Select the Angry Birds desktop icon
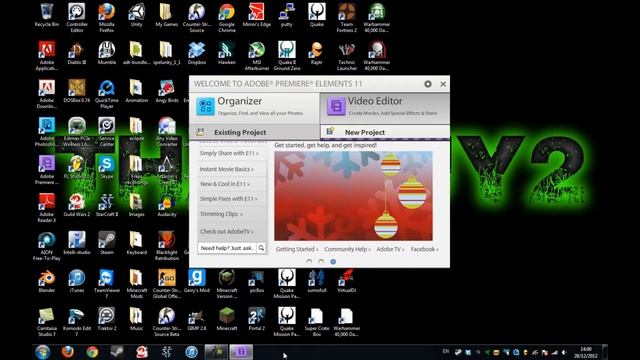This screenshot has height=360, width=640. [x=167, y=91]
